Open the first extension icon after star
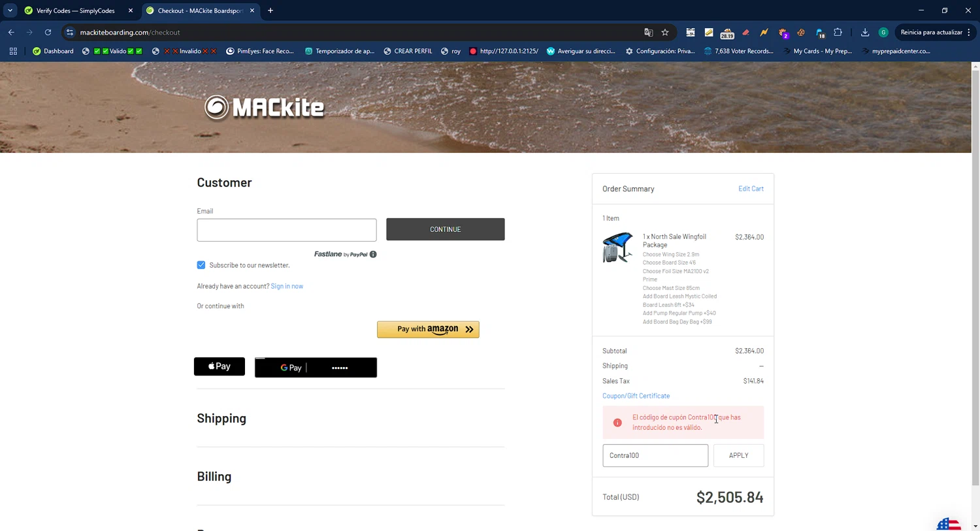Screen dimensions: 980x531 [x=691, y=32]
